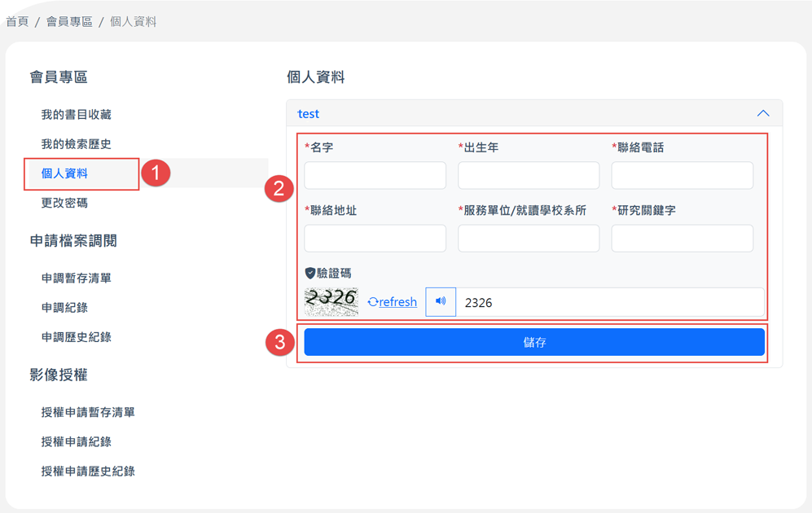The image size is (812, 513).
Task: Click the refresh captcha link
Action: tap(392, 302)
